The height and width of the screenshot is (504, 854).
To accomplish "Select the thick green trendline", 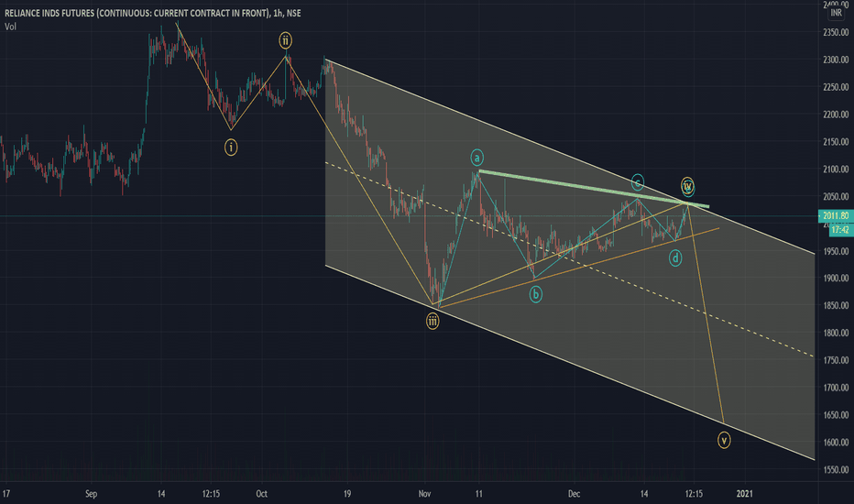I will [594, 189].
